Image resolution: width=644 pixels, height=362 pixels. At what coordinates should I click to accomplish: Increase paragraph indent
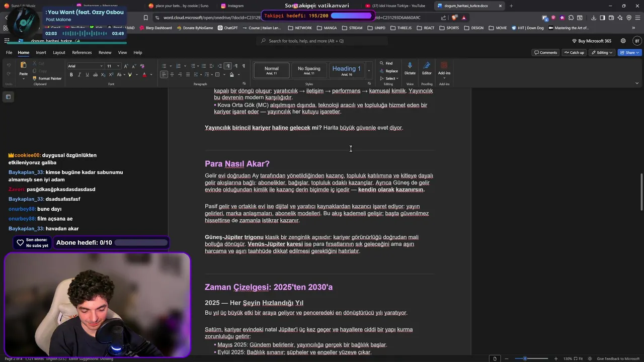click(x=219, y=66)
